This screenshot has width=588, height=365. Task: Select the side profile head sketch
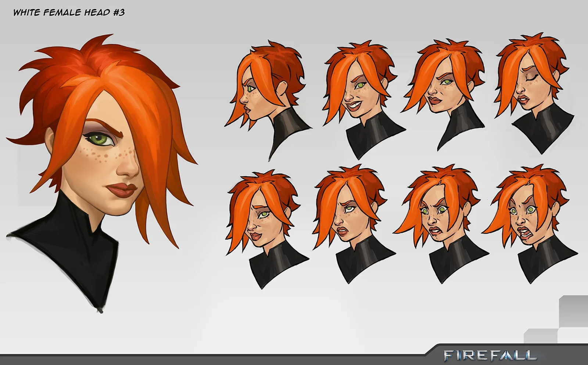click(268, 100)
